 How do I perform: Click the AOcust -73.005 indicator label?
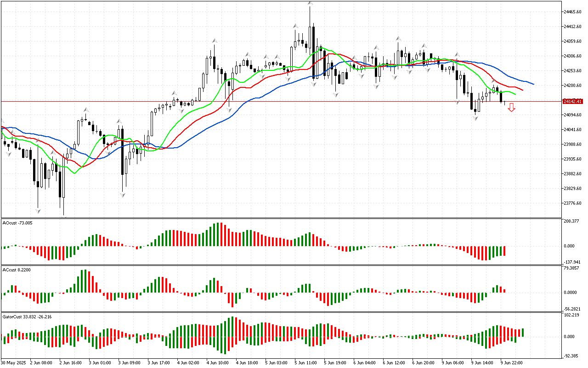tap(18, 223)
